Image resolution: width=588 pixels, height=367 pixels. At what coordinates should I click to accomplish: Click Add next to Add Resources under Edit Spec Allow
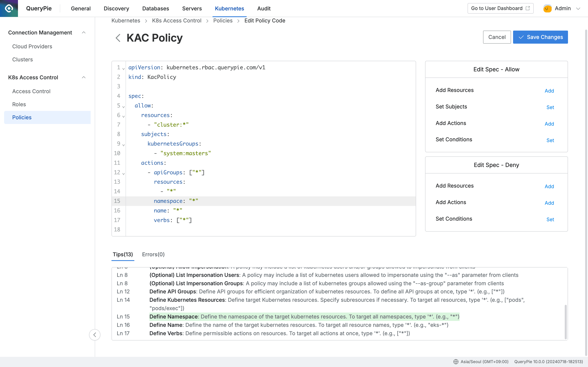click(550, 91)
